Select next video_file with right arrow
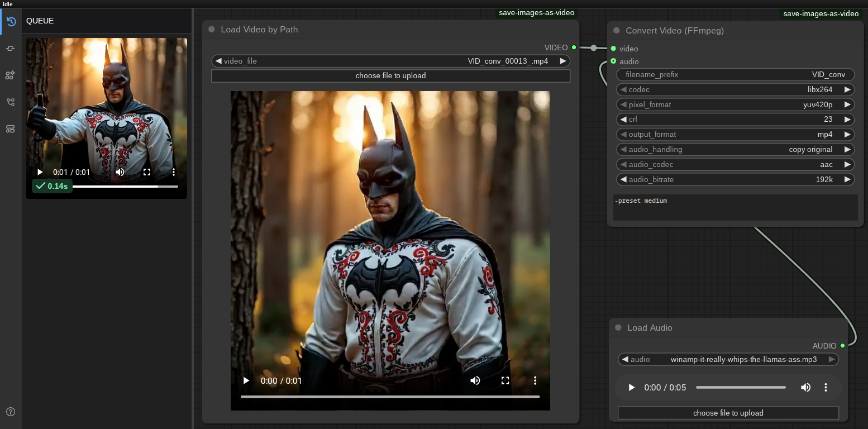The width and height of the screenshot is (868, 429). click(x=563, y=61)
